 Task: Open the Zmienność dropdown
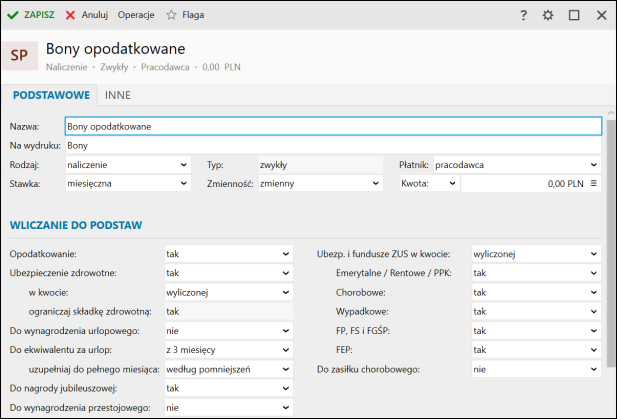319,184
